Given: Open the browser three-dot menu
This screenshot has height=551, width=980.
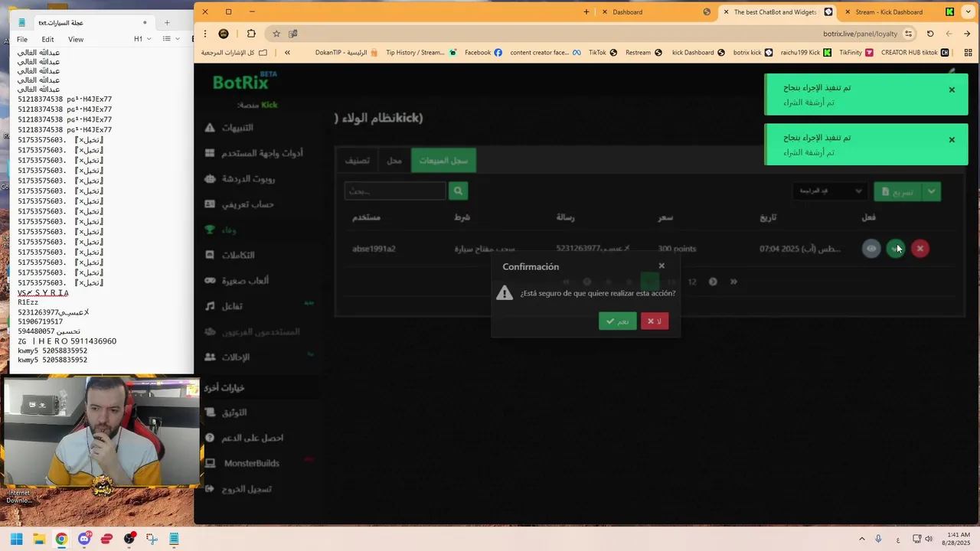Looking at the screenshot, I should point(205,34).
